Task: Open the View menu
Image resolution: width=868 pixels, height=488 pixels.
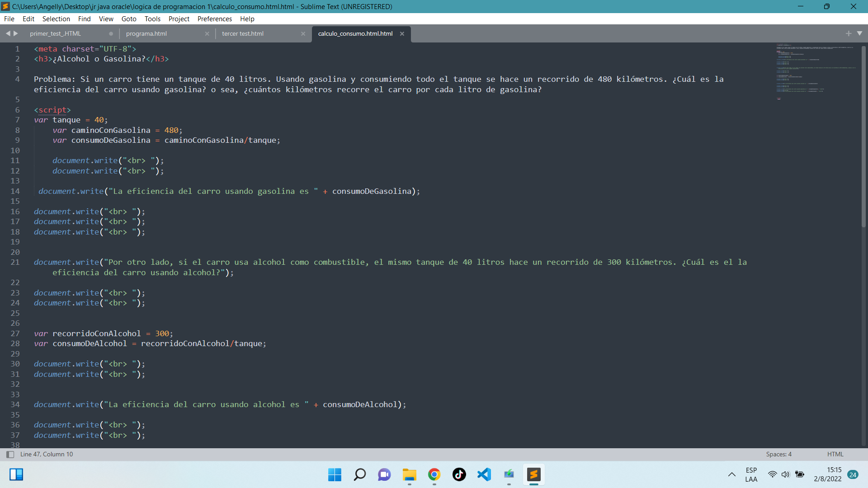Action: point(106,19)
